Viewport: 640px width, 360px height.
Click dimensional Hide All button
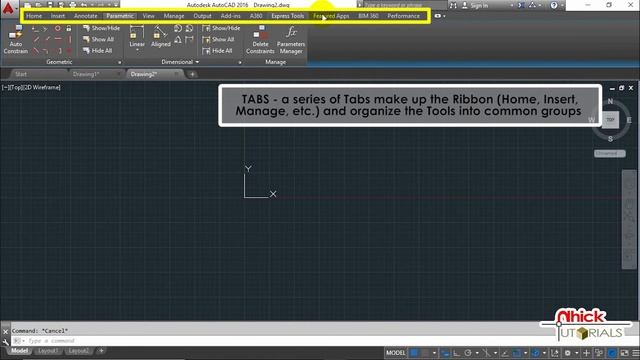(218, 51)
